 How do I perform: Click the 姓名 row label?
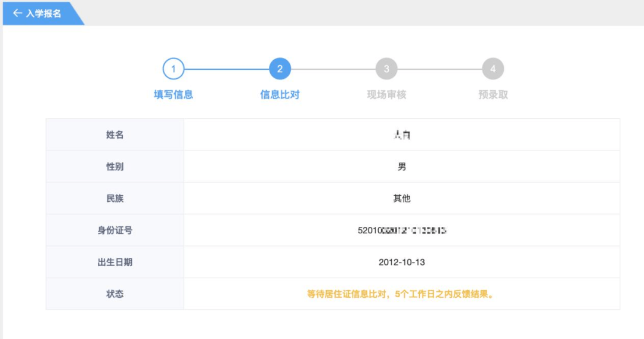[114, 135]
